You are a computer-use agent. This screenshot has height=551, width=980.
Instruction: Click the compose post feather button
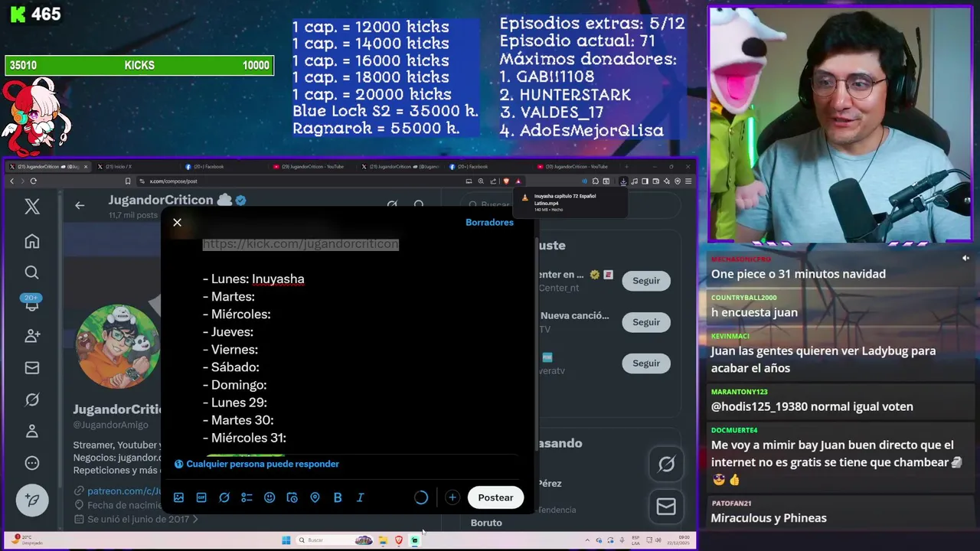click(x=32, y=500)
